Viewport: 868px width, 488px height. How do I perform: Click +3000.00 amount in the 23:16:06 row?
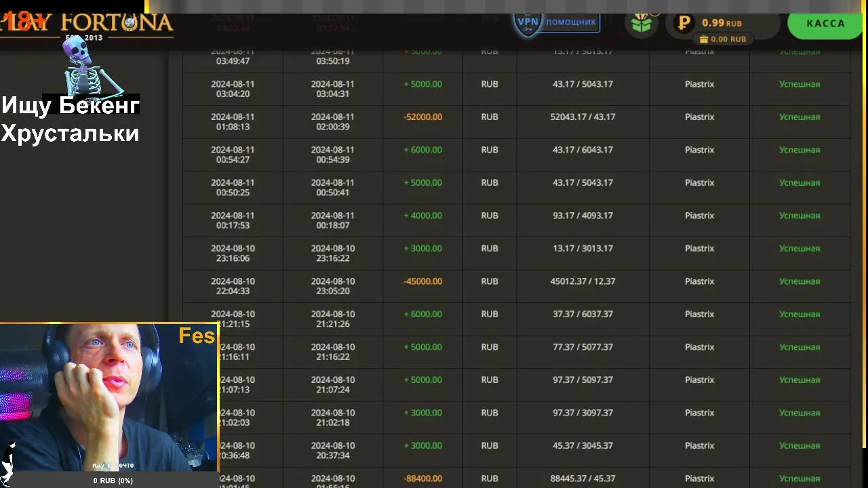point(422,249)
